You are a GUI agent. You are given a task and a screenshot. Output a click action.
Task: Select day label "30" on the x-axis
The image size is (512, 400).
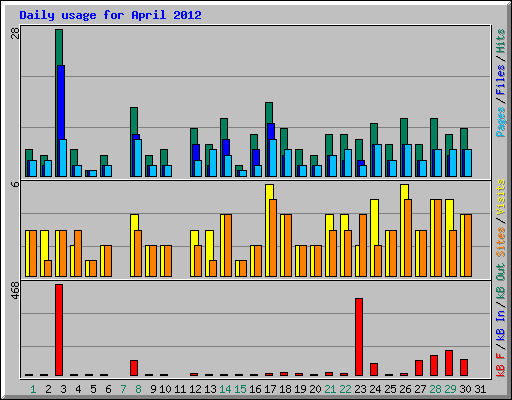coord(465,389)
